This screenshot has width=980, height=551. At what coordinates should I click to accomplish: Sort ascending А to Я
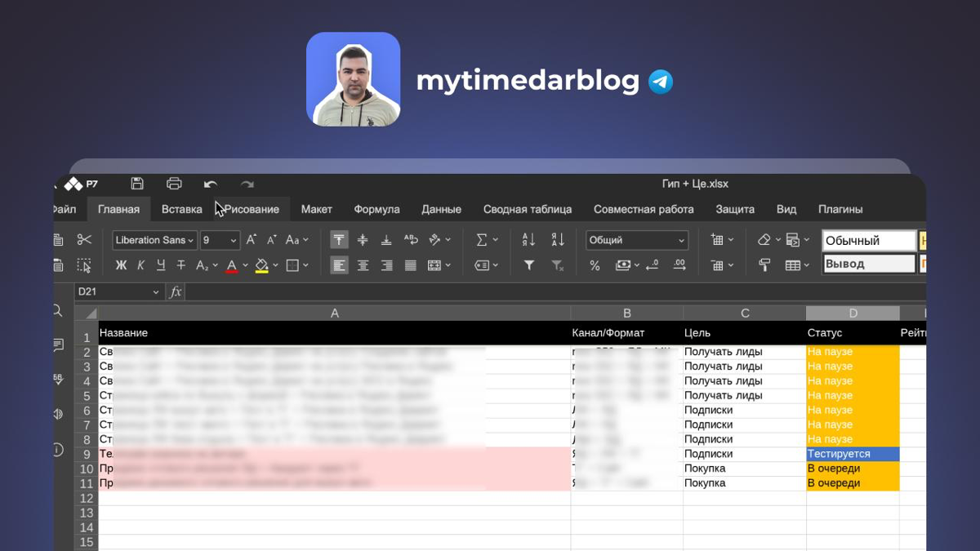[x=528, y=240]
